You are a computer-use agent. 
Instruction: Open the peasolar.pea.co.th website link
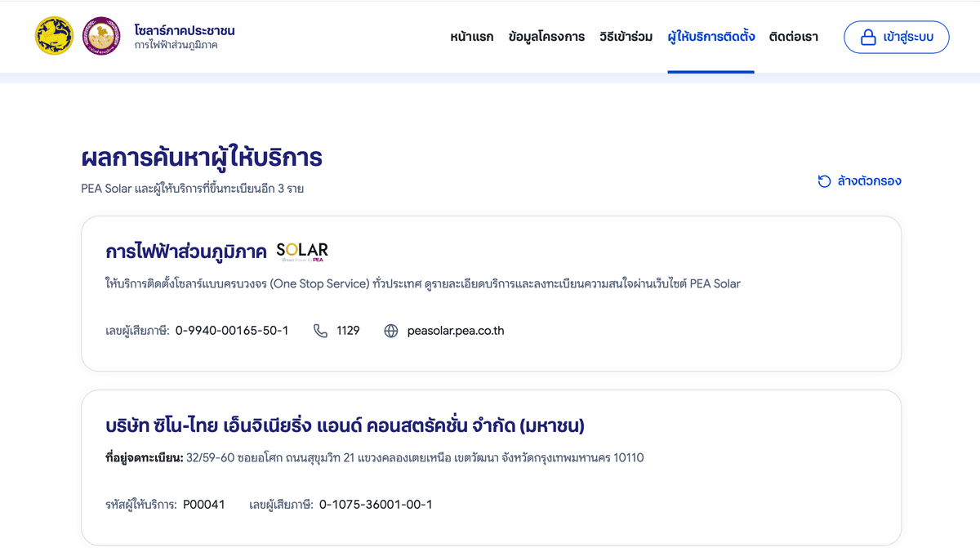click(x=456, y=331)
